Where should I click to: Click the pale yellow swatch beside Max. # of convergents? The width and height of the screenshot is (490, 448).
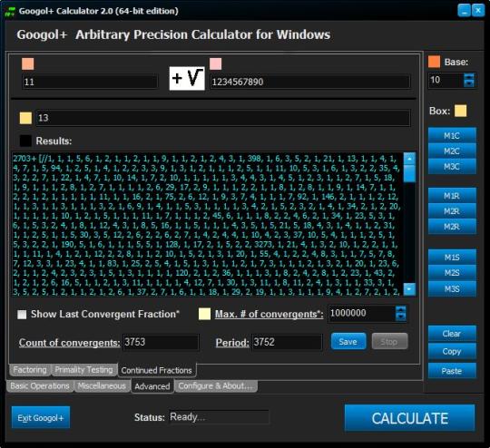click(x=204, y=314)
